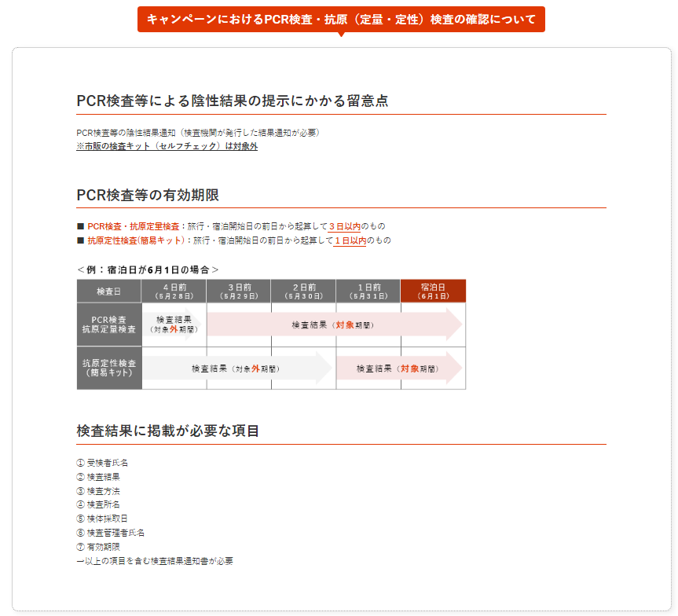Image resolution: width=678 pixels, height=616 pixels.
Task: Click the PCR検査 抗原定量検査 row header
Action: point(108,324)
